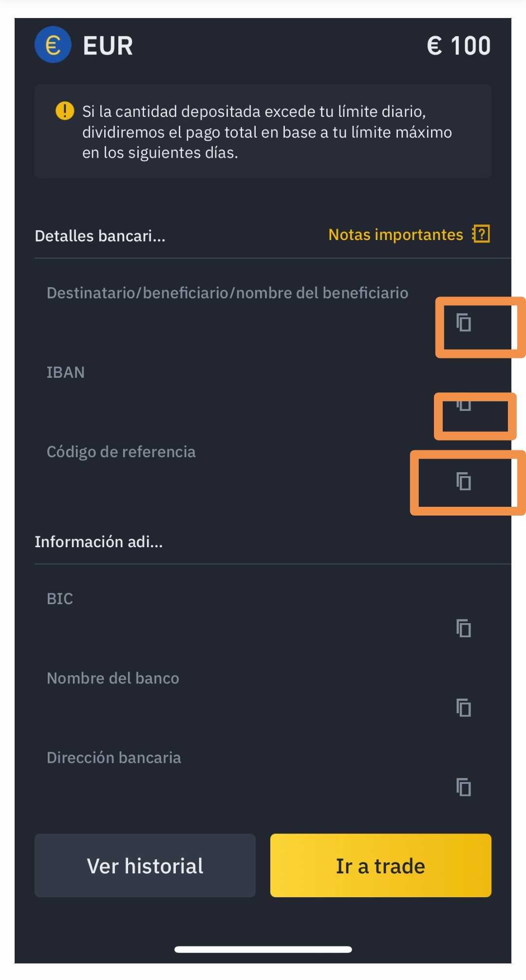Tap the Ver historial button
526x980 pixels.
coord(145,866)
